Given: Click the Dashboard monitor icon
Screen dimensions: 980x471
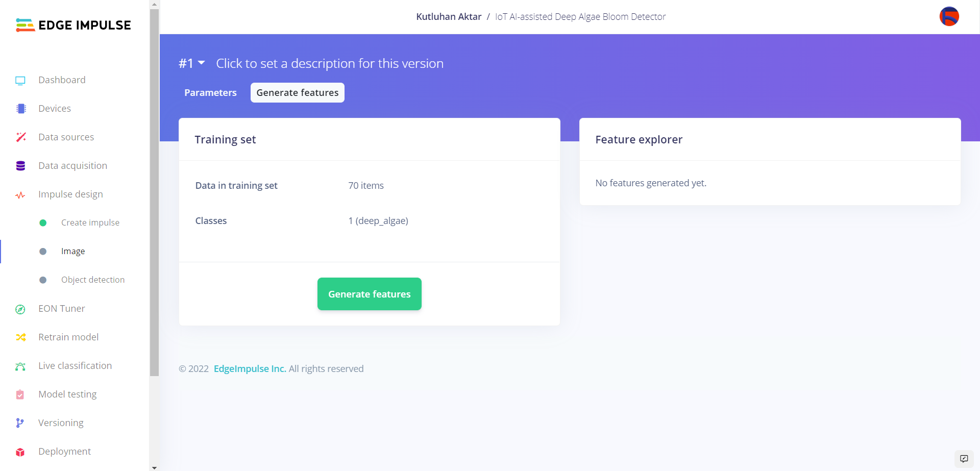Looking at the screenshot, I should tap(20, 80).
